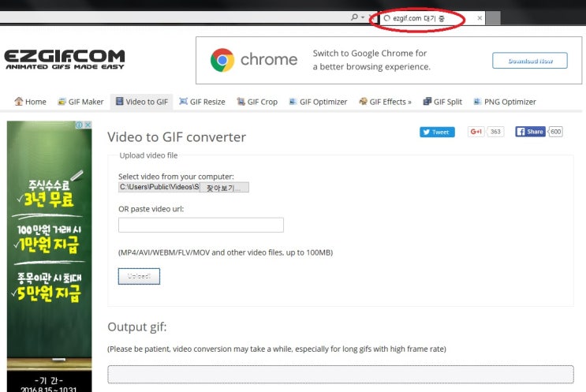
Task: Click the Video to GIF film icon
Action: tap(119, 101)
